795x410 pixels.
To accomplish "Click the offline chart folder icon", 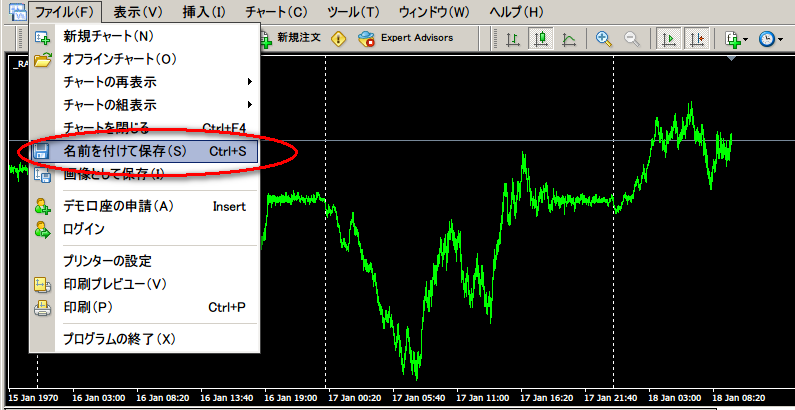I will click(x=43, y=60).
